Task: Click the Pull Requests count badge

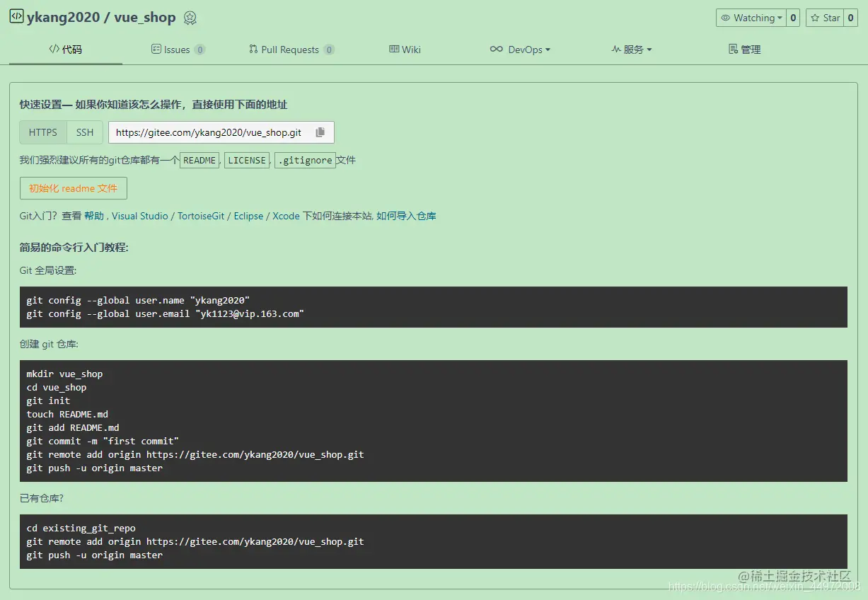Action: click(329, 50)
